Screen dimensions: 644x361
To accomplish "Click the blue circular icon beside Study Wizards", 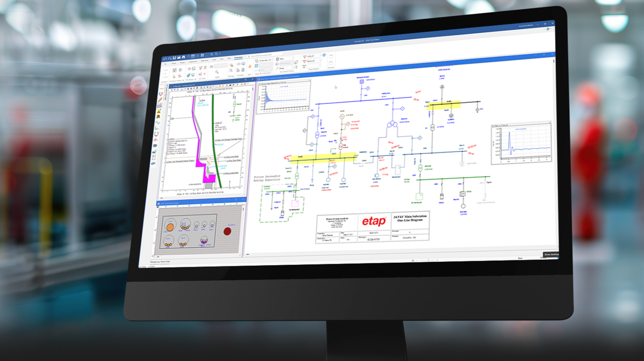I will tap(324, 55).
